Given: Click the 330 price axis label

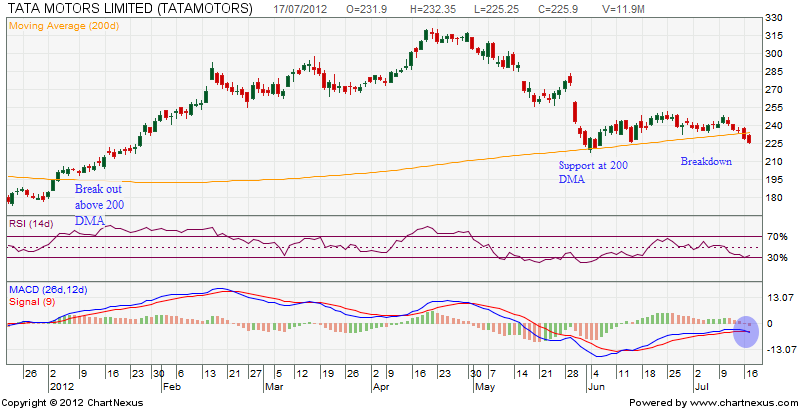Looking at the screenshot, I should coord(774,18).
